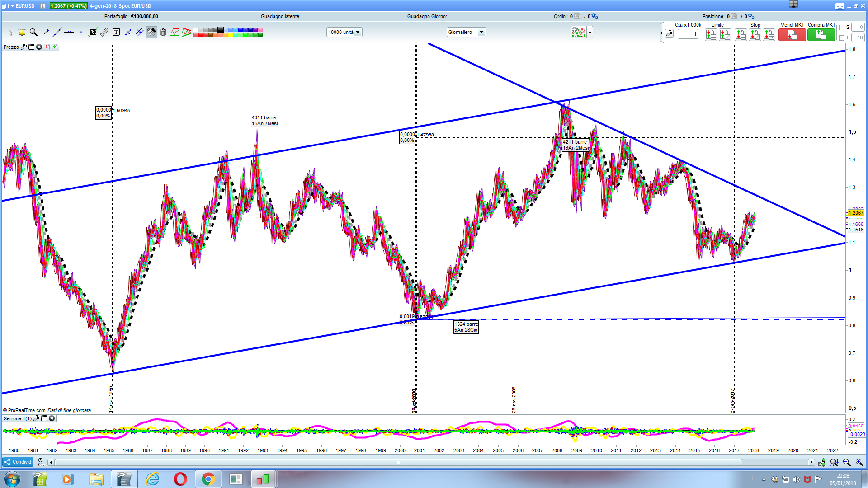Screen dimensions: 868x488
Task: Toggle the hammer and wrench settings tool
Action: point(151,32)
